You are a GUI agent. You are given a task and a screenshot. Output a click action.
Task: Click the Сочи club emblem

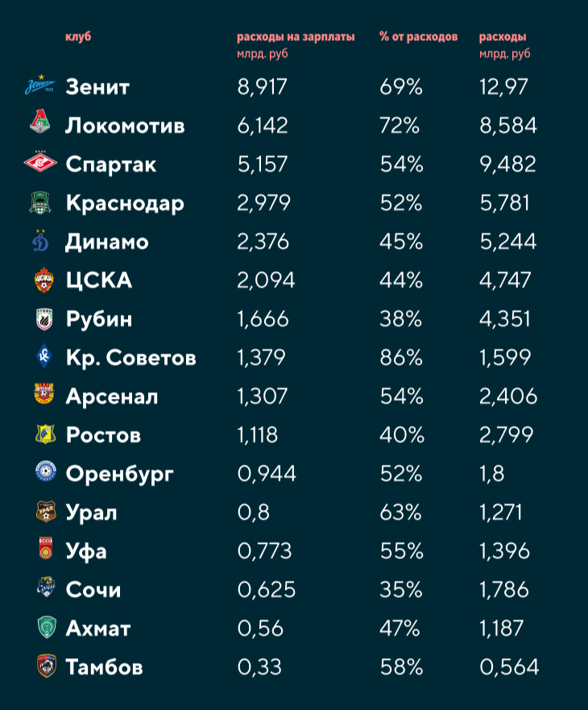pos(46,587)
